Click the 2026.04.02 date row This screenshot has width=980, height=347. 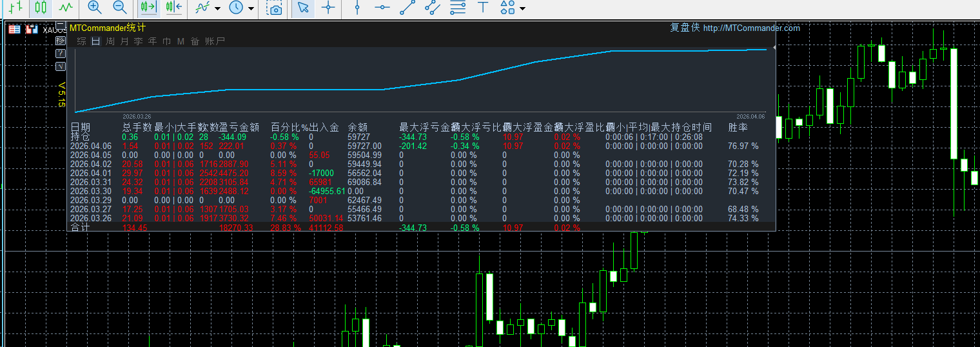(x=91, y=164)
